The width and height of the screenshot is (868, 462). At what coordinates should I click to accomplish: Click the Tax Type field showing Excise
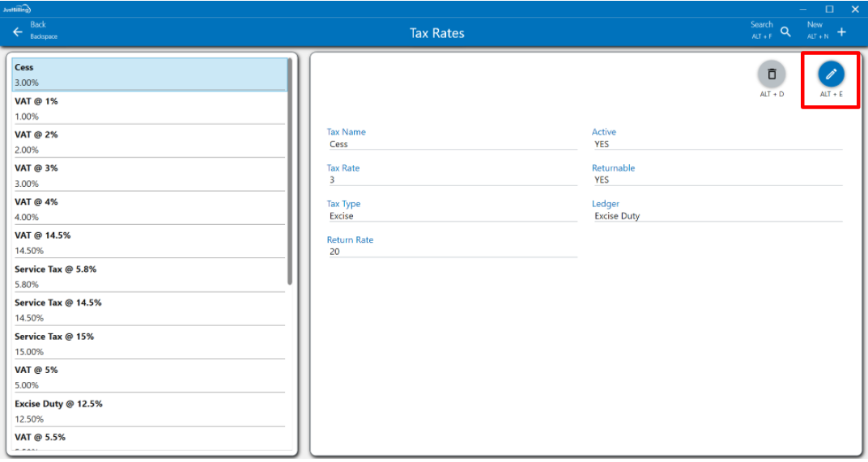click(452, 216)
